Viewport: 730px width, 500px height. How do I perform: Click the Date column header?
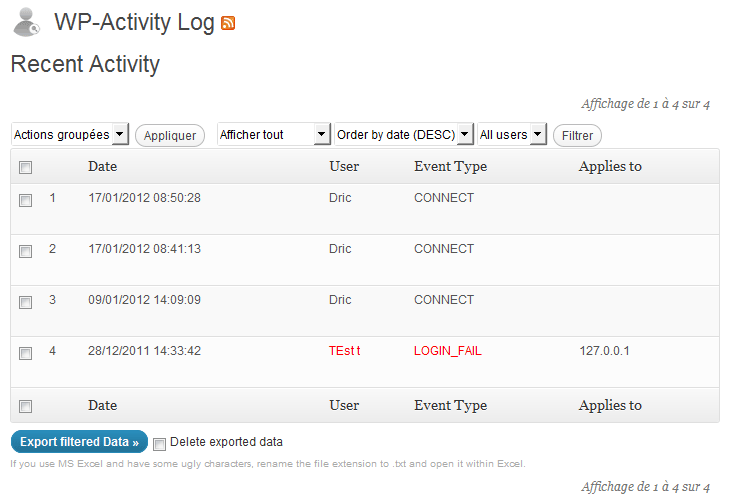click(x=102, y=166)
